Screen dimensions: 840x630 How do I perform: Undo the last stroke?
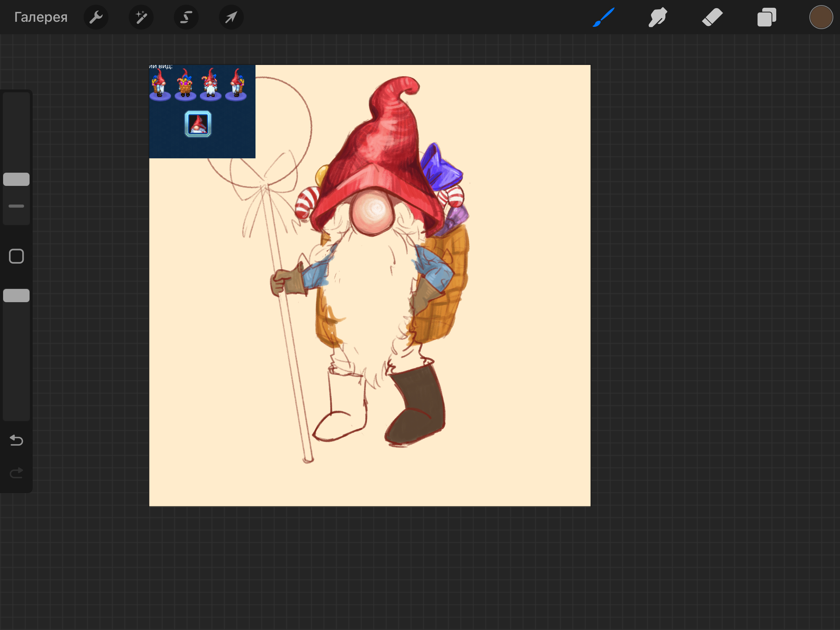click(x=16, y=440)
